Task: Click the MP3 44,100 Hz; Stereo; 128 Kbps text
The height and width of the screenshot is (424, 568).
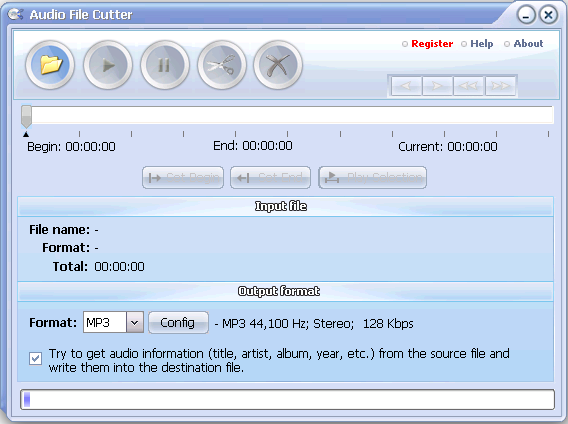Action: [318, 323]
